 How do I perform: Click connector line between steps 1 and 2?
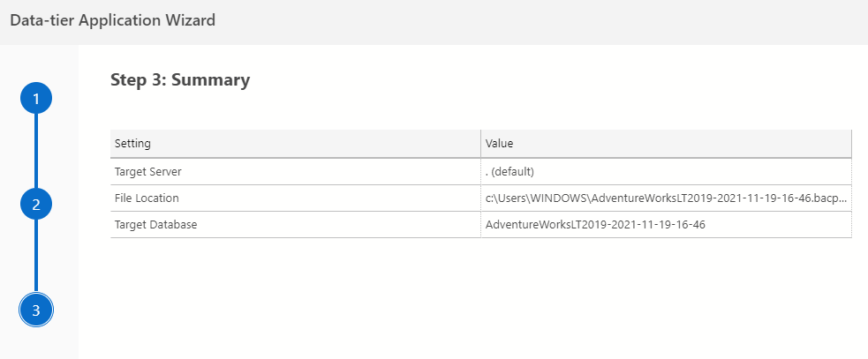pos(36,151)
